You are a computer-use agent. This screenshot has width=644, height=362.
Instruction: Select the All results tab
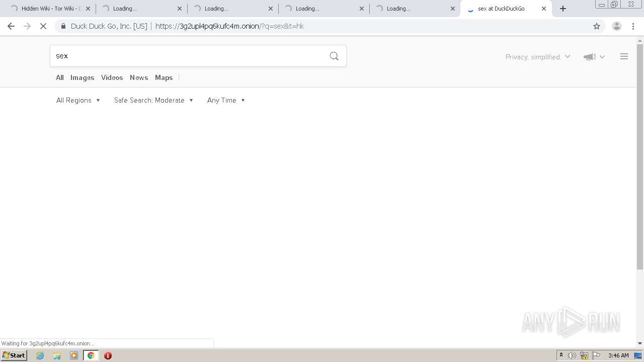click(x=60, y=77)
